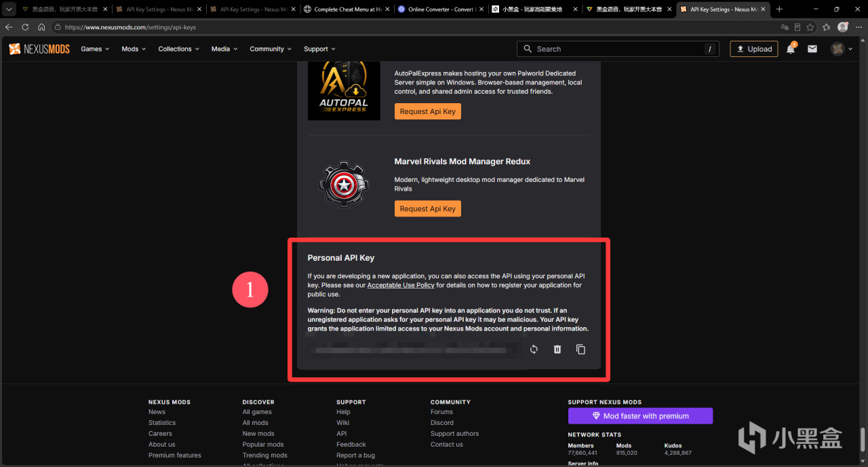This screenshot has width=868, height=467.
Task: Focus the Search input field
Action: [x=618, y=49]
